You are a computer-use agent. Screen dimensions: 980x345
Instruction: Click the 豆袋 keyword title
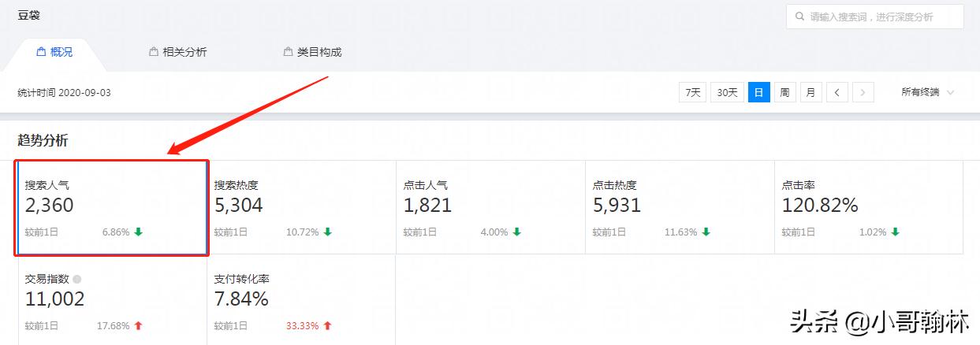pyautogui.click(x=28, y=14)
